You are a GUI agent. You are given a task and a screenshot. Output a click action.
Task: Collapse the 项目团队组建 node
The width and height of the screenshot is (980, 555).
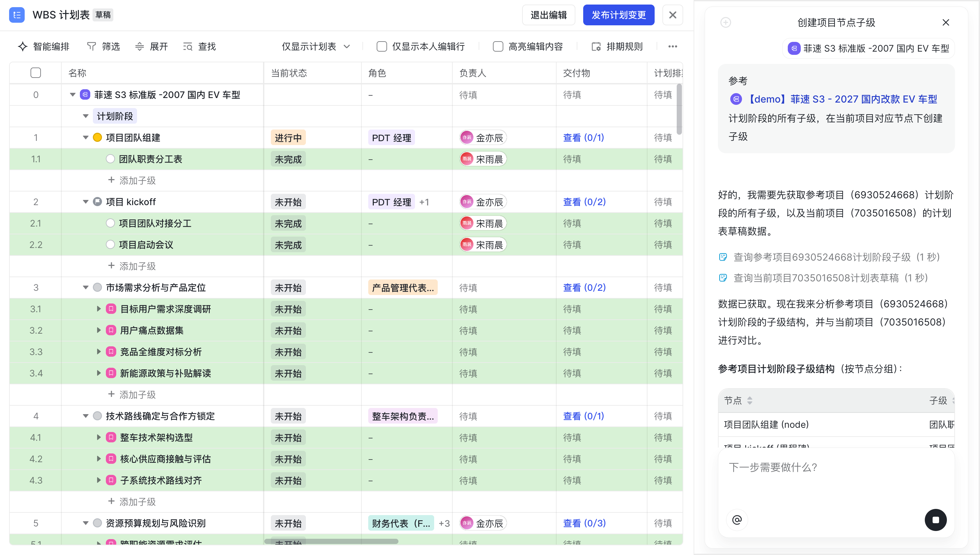tap(85, 138)
